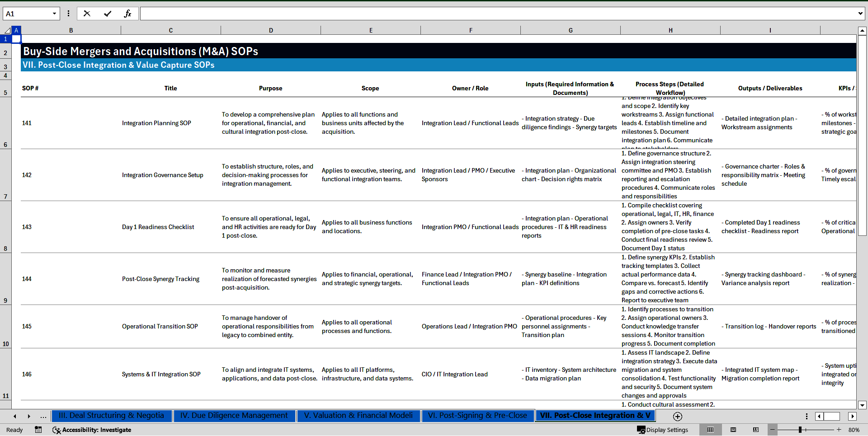Screen dimensions: 868x436
Task: Expand the formula bar
Action: tap(860, 14)
